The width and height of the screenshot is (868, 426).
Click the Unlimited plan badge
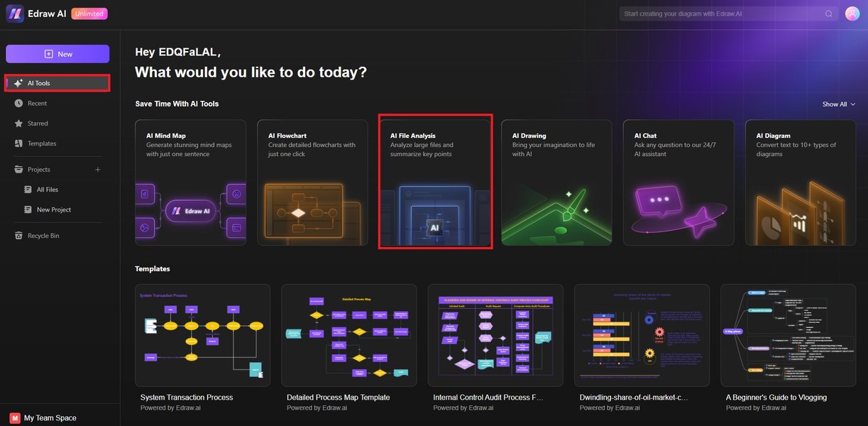point(89,13)
